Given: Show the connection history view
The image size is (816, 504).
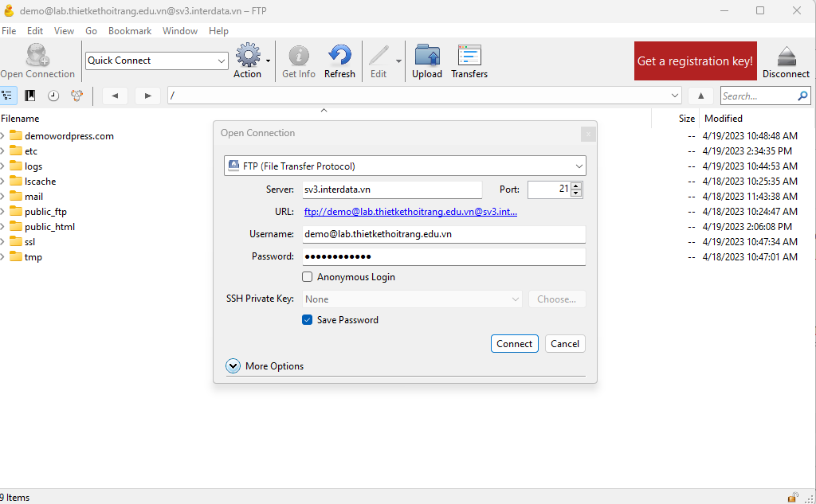Looking at the screenshot, I should coord(53,96).
